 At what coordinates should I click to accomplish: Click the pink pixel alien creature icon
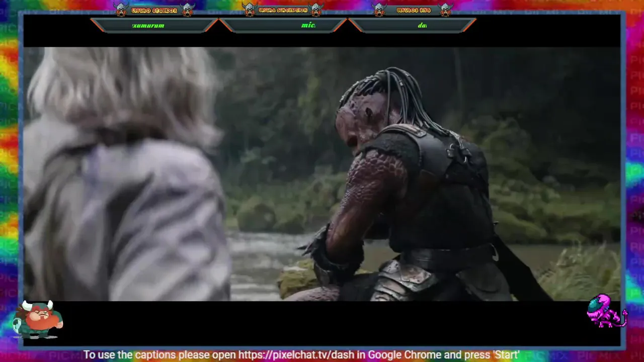[607, 311]
